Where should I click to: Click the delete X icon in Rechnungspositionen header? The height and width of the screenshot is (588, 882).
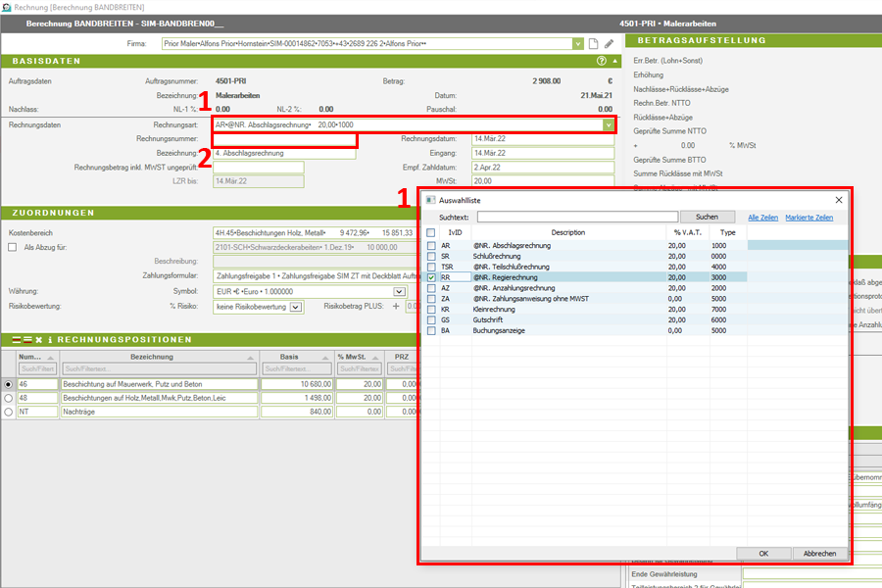tap(39, 339)
